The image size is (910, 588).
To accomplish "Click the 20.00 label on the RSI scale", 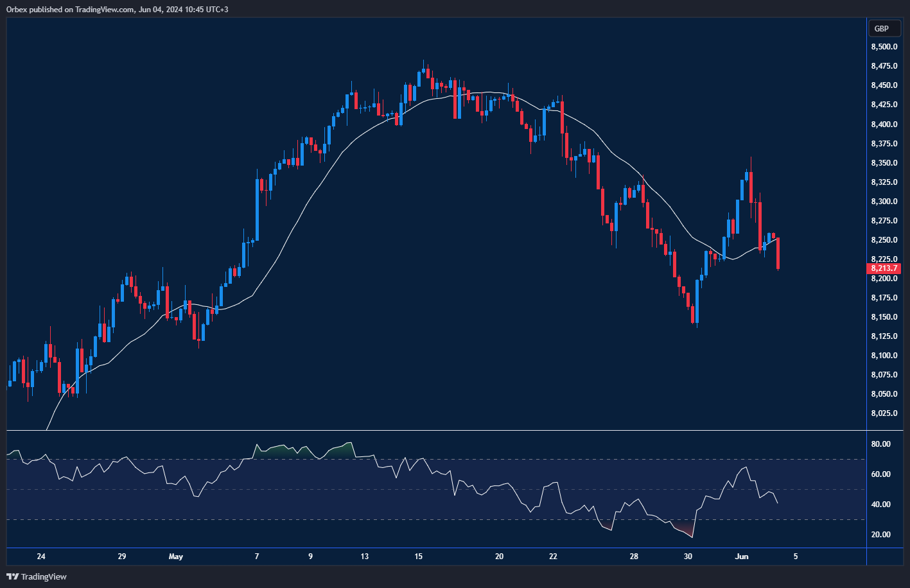I will 880,534.
